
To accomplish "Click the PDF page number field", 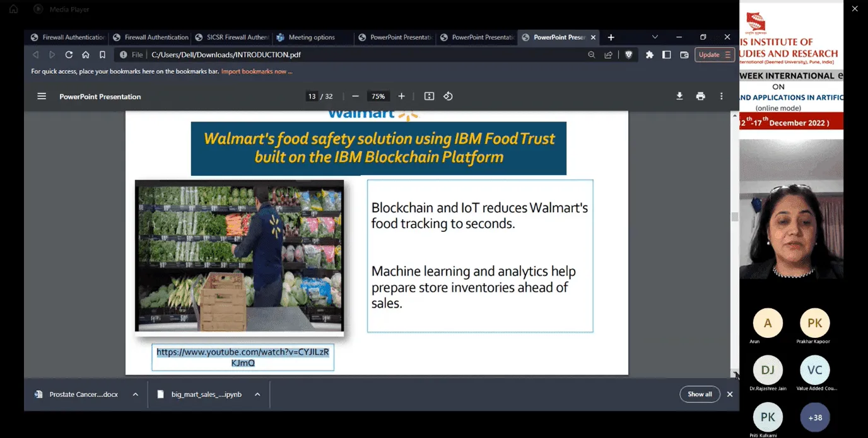I will click(x=312, y=96).
